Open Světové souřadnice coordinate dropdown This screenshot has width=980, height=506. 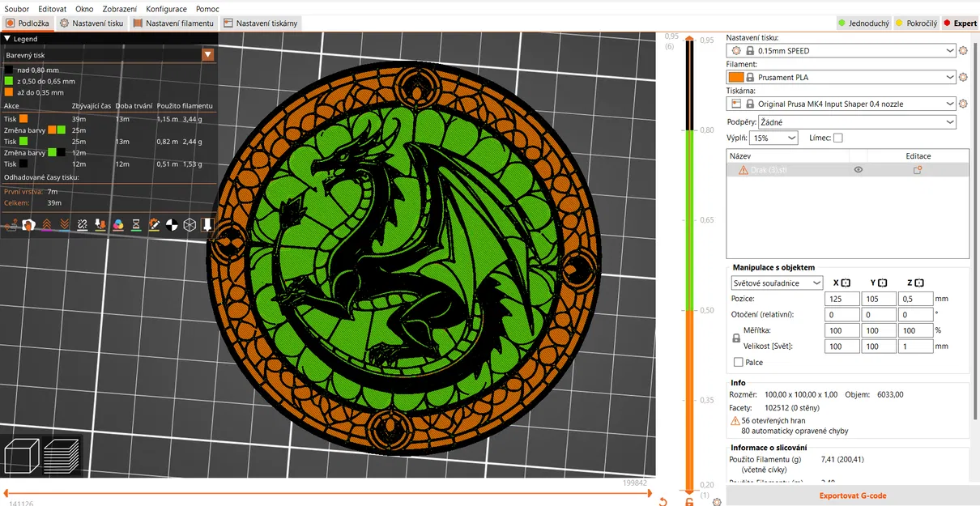coord(777,283)
